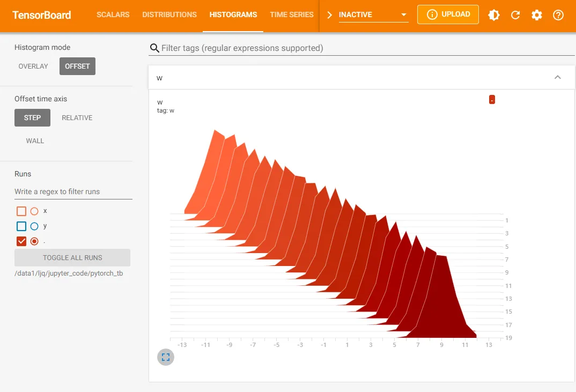Open the INACTIVE plugins dropdown
The height and width of the screenshot is (392, 576).
click(373, 14)
